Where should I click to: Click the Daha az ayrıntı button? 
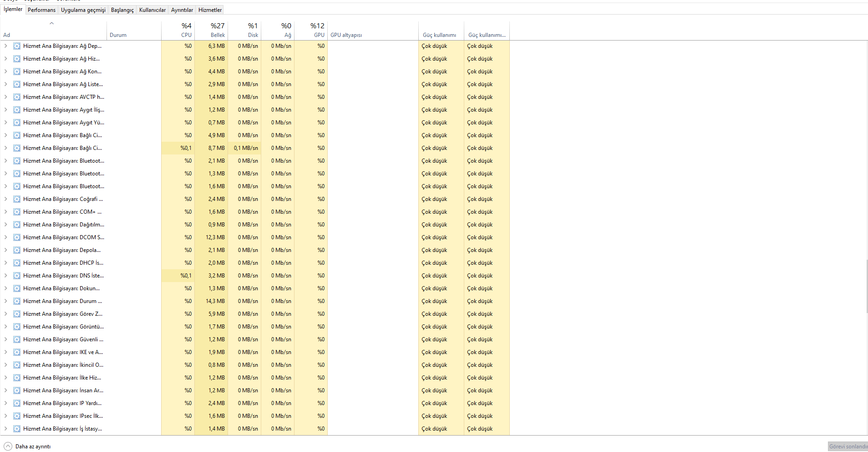(27, 447)
